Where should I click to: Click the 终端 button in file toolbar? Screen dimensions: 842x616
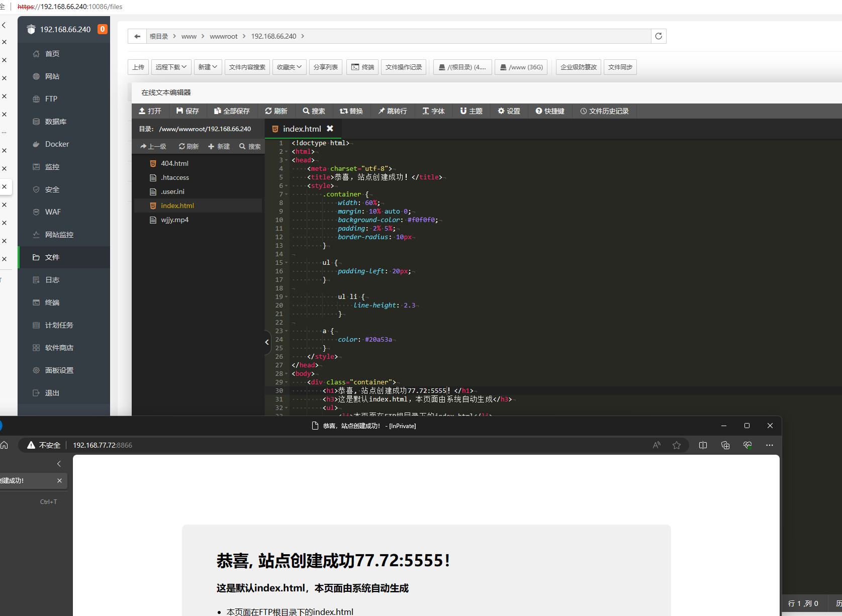pyautogui.click(x=362, y=67)
